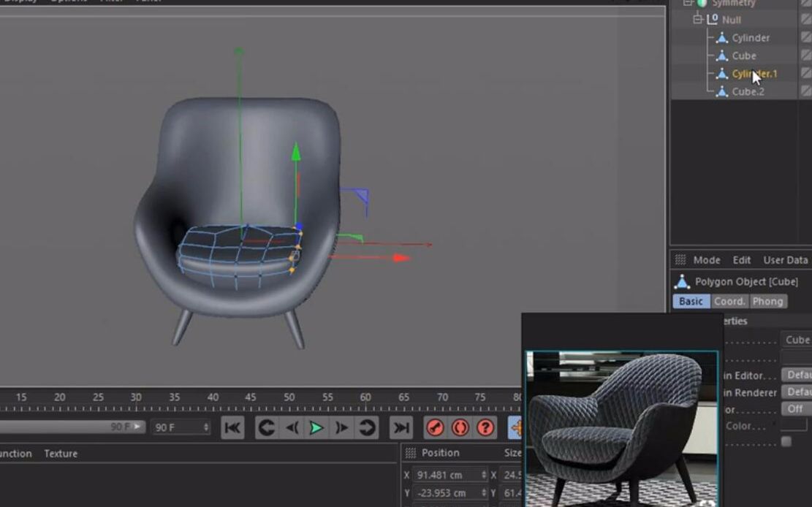Switch to the Phong tab
The image size is (812, 507).
point(769,302)
